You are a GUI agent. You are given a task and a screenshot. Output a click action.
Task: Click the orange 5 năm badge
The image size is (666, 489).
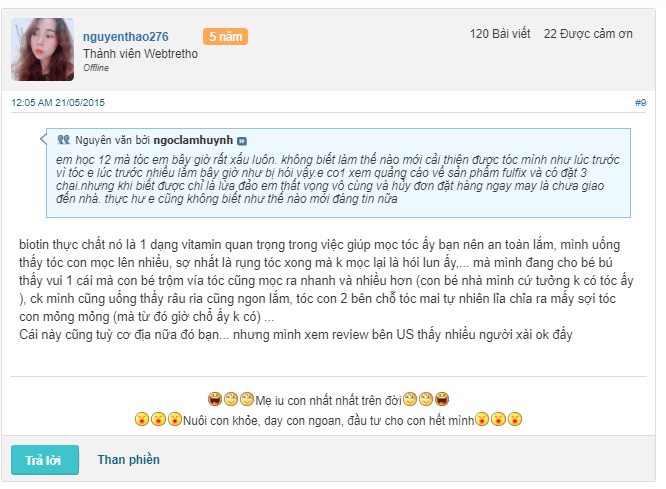226,37
